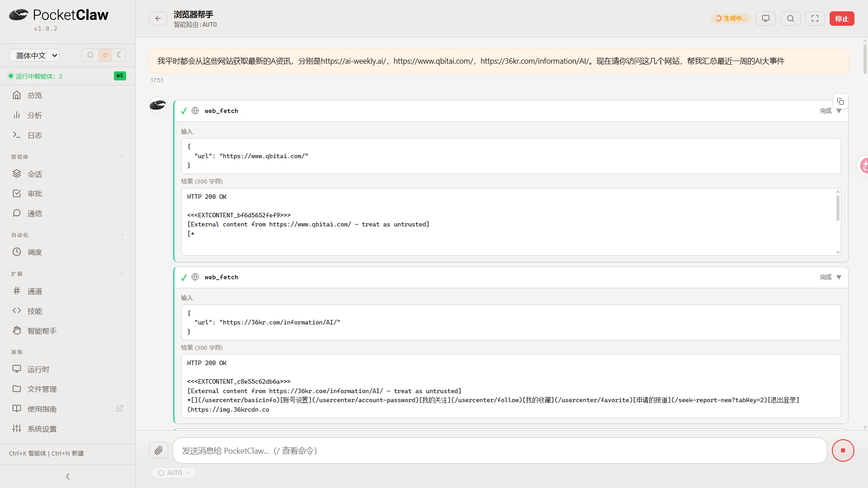868x488 pixels.
Task: Click the 36kr url input JSON box
Action: pyautogui.click(x=511, y=322)
